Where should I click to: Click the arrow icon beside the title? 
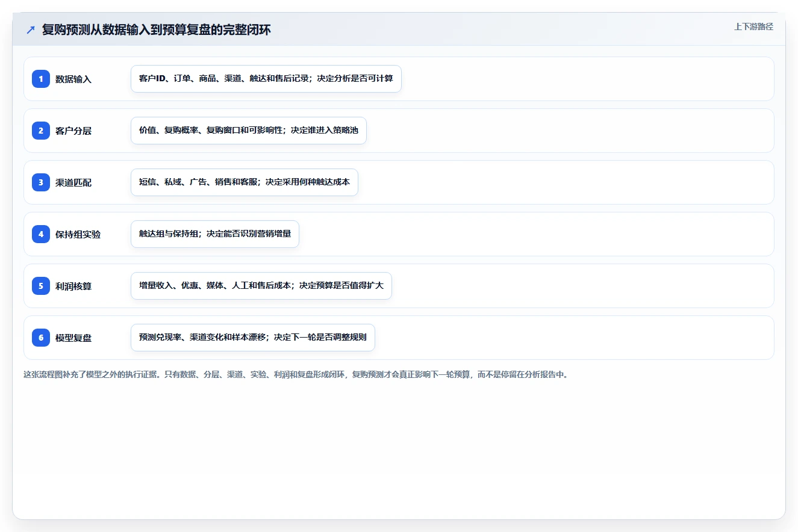tap(30, 29)
